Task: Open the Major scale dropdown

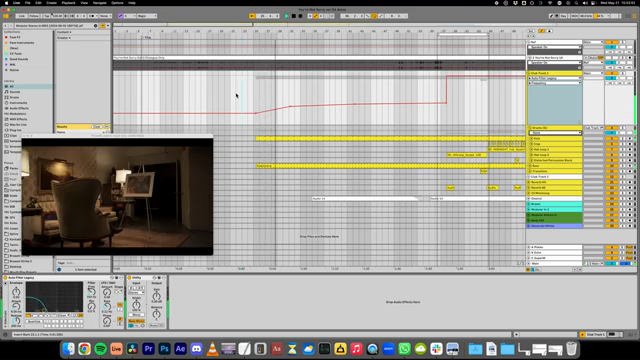Action: [x=147, y=16]
